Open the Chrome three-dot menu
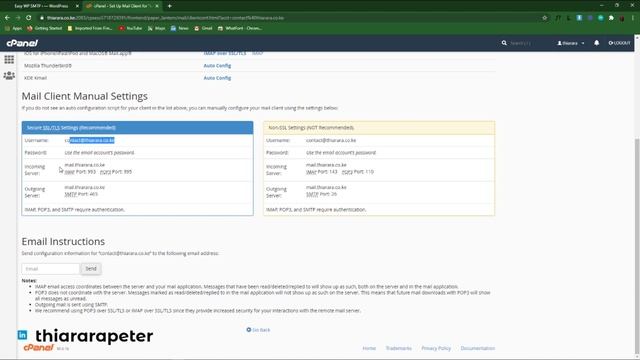Image resolution: width=640 pixels, height=360 pixels. click(633, 18)
